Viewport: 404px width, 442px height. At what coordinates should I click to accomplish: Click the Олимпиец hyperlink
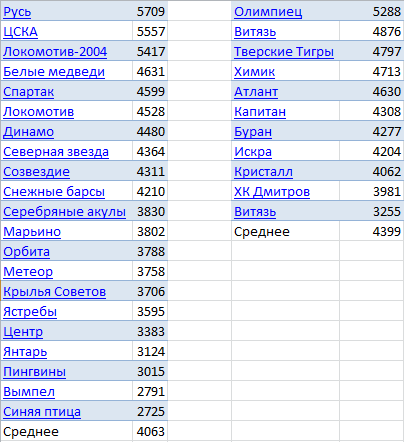[268, 12]
